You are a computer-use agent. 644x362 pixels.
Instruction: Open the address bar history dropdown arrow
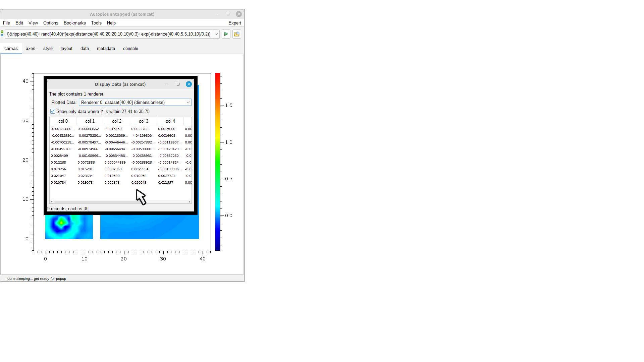[x=216, y=34]
